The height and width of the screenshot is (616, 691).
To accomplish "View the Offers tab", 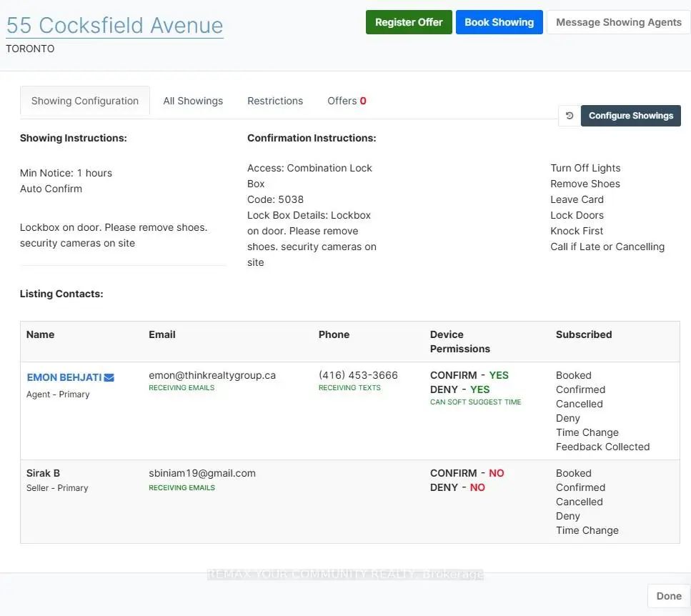I will click(x=347, y=101).
